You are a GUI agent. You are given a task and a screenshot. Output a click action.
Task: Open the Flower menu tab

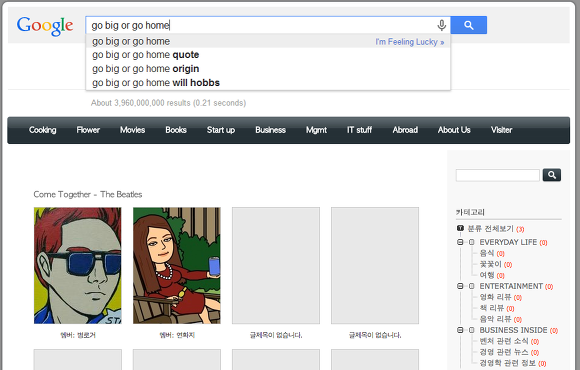[x=88, y=130]
